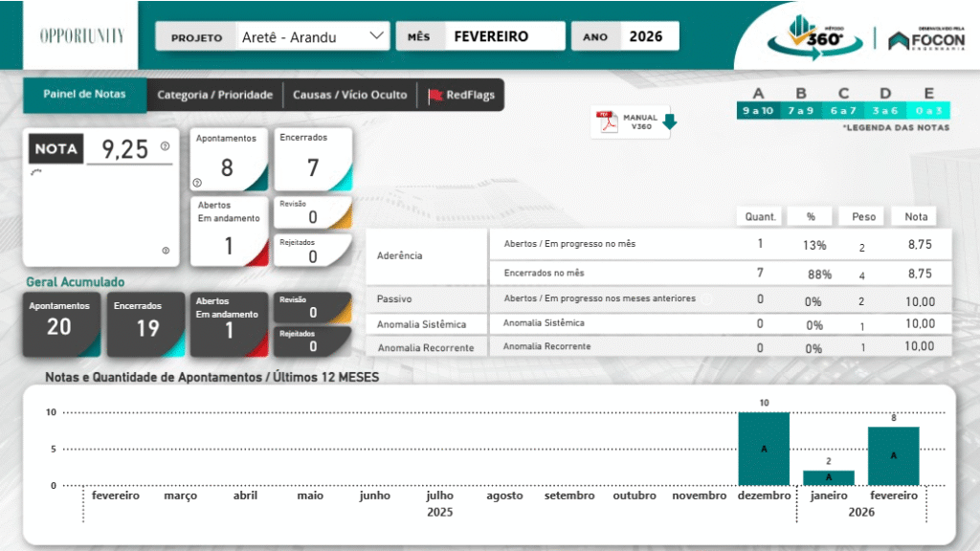The width and height of the screenshot is (980, 551).
Task: Select the janeiro bar in the chart
Action: (828, 476)
